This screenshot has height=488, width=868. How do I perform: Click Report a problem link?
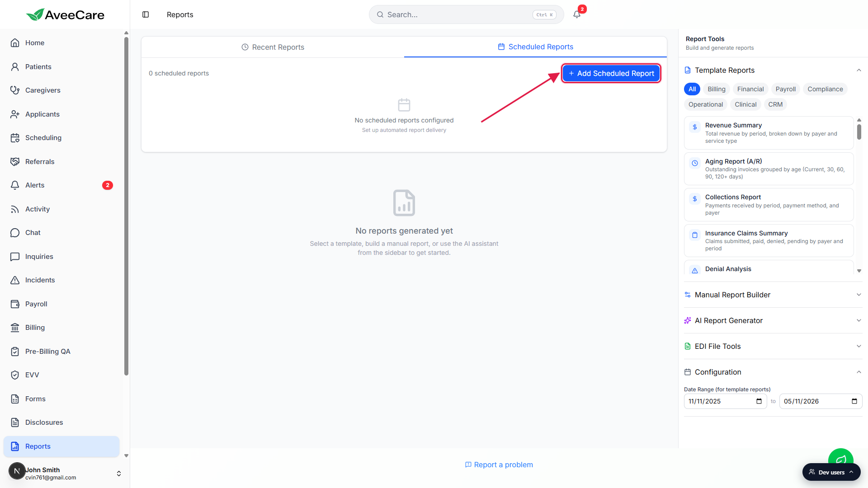pyautogui.click(x=499, y=465)
